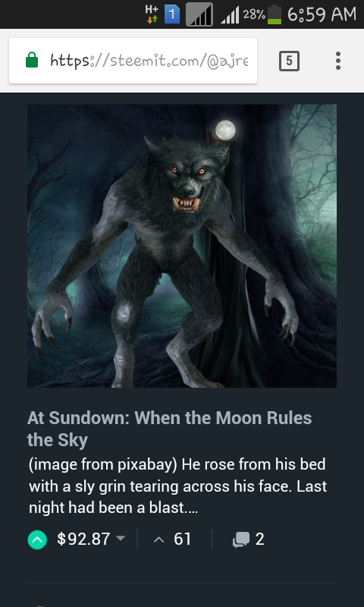Tap the H+ mobile data indicator
This screenshot has height=607, width=364.
(x=152, y=14)
